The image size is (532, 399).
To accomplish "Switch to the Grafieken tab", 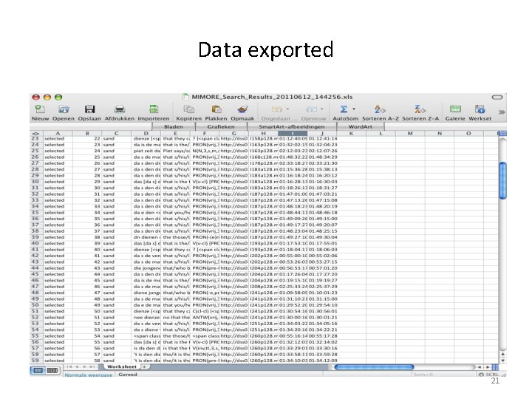I will click(221, 127).
